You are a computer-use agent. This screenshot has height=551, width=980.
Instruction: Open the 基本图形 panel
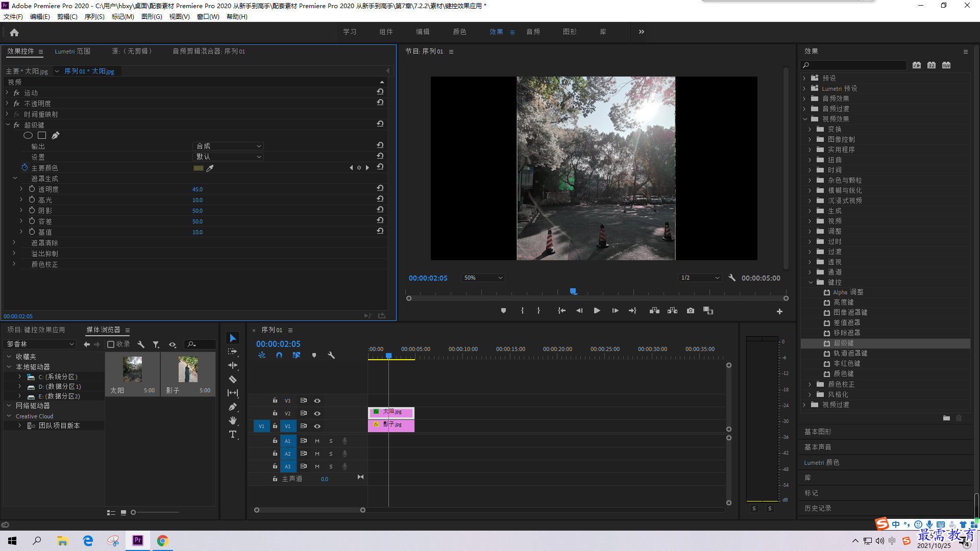[x=818, y=432]
